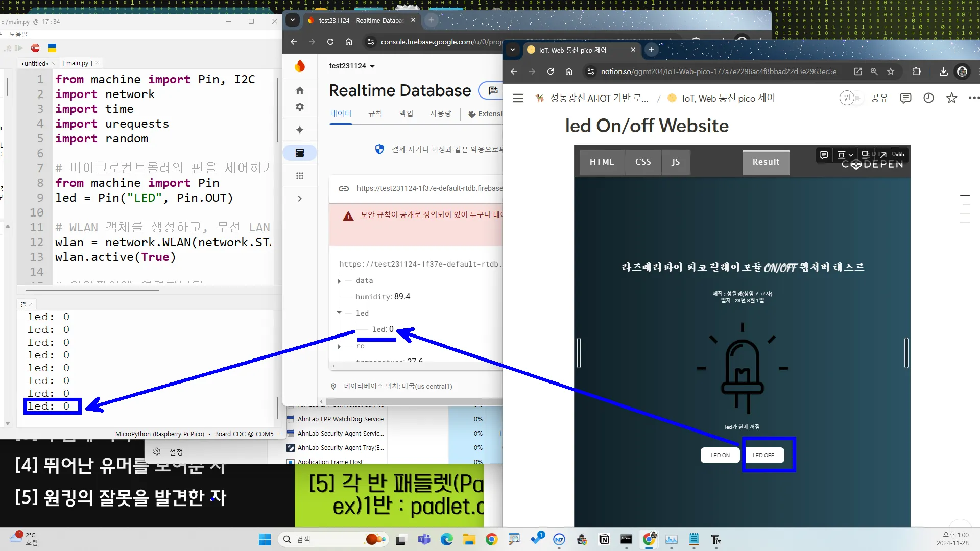
Task: Comment on the CodePen embed block
Action: click(824, 155)
